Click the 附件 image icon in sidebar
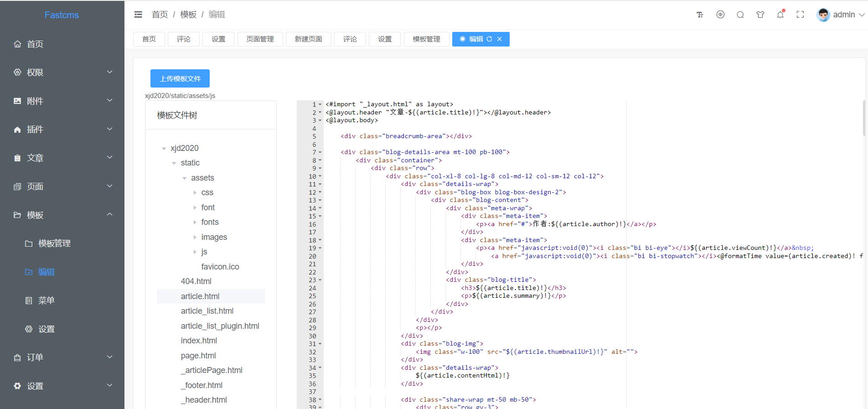Viewport: 868px width, 409px height. pyautogui.click(x=17, y=101)
